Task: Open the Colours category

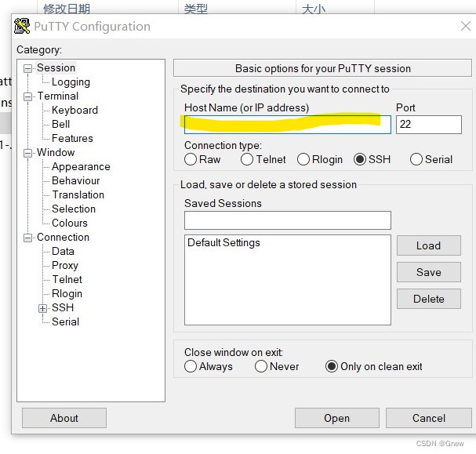Action: [x=70, y=223]
